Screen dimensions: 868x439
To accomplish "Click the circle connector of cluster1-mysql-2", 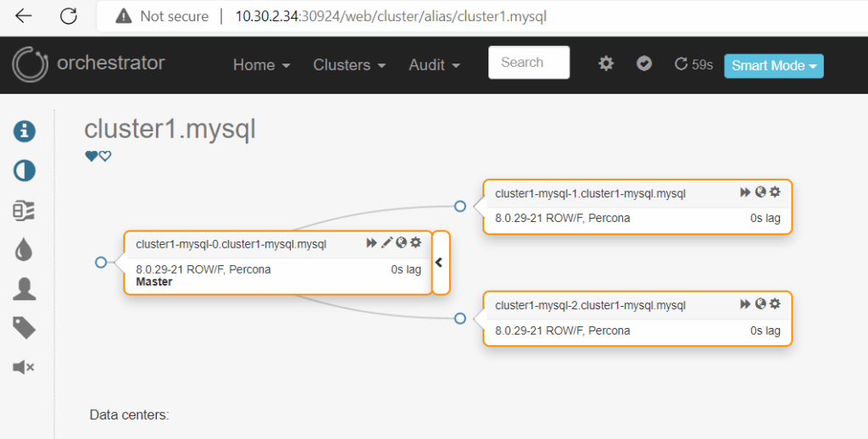I will (x=460, y=319).
